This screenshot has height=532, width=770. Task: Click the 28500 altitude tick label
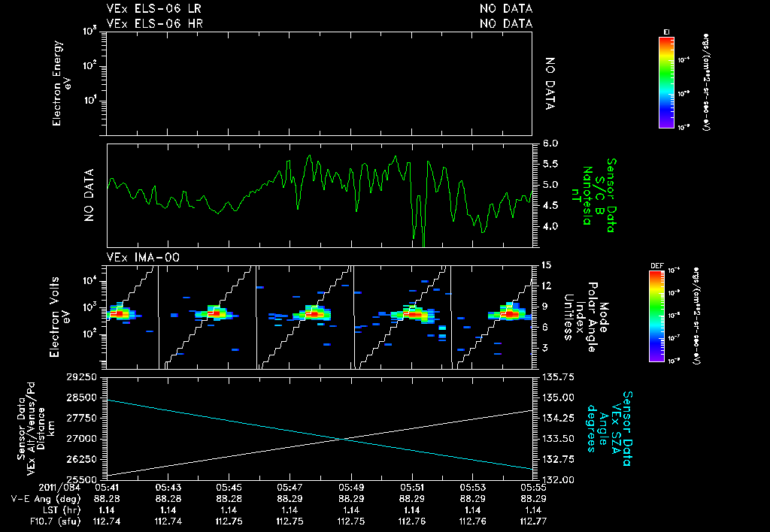[81, 397]
